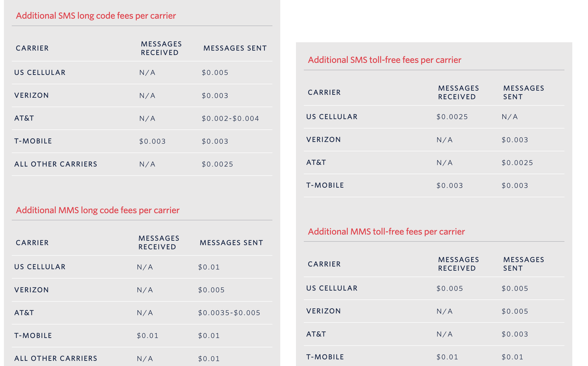Click the Messages Received header in MMS long code table

tap(159, 243)
